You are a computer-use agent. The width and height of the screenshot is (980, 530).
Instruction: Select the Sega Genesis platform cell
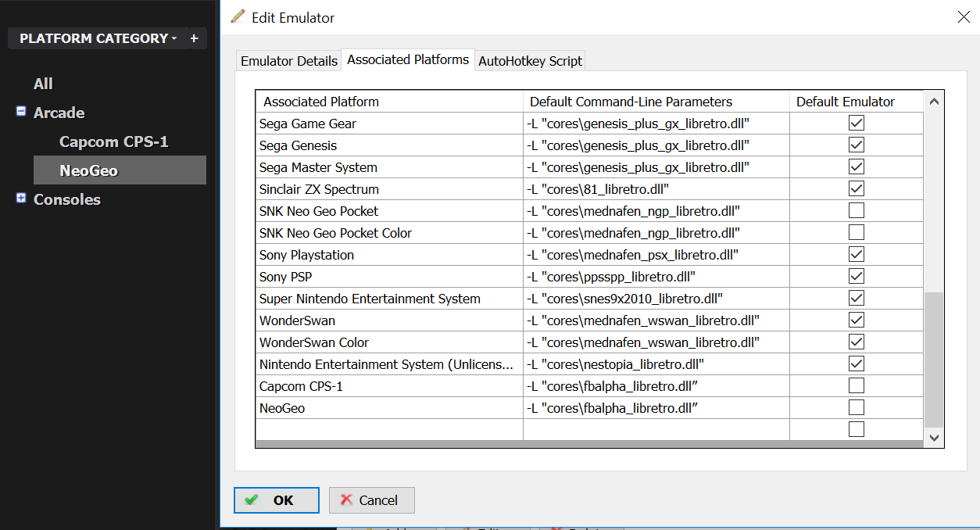389,145
